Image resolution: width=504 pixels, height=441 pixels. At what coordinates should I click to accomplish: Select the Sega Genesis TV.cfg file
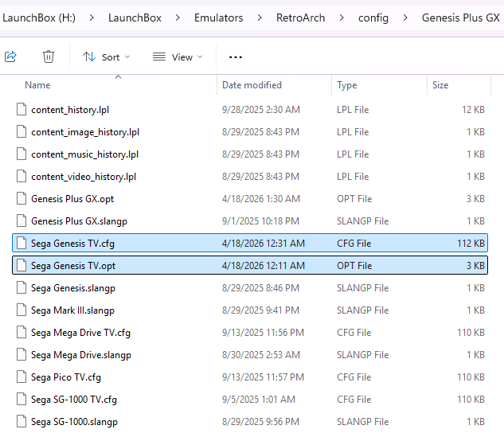(x=72, y=244)
